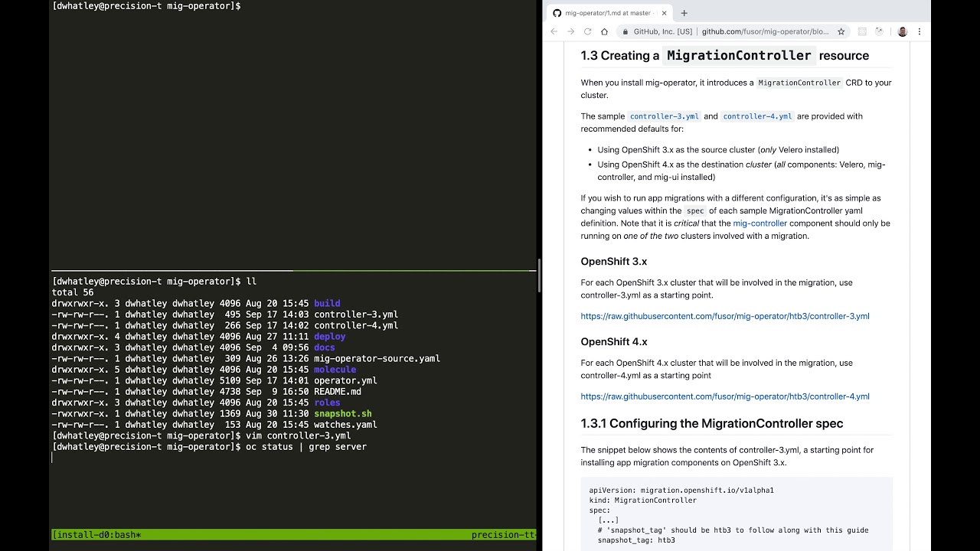The height and width of the screenshot is (551, 980).
Task: Click the 1.3 Creating a MigrationController heading
Action: (x=724, y=55)
